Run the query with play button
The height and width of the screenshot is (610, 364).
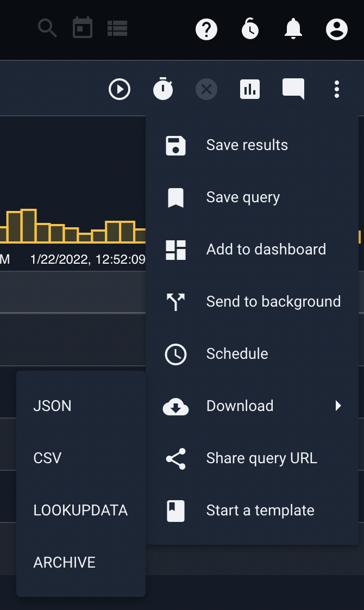pyautogui.click(x=120, y=90)
